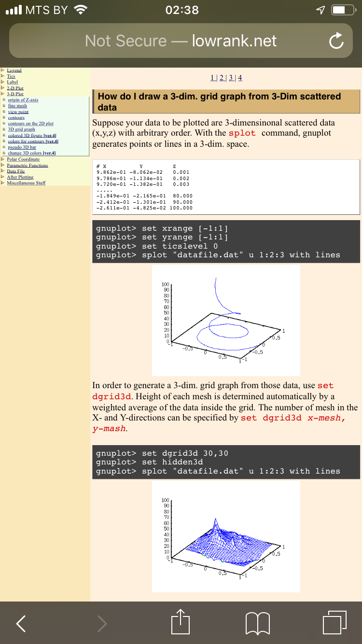Expand the Legend section triangle

pos(3,70)
